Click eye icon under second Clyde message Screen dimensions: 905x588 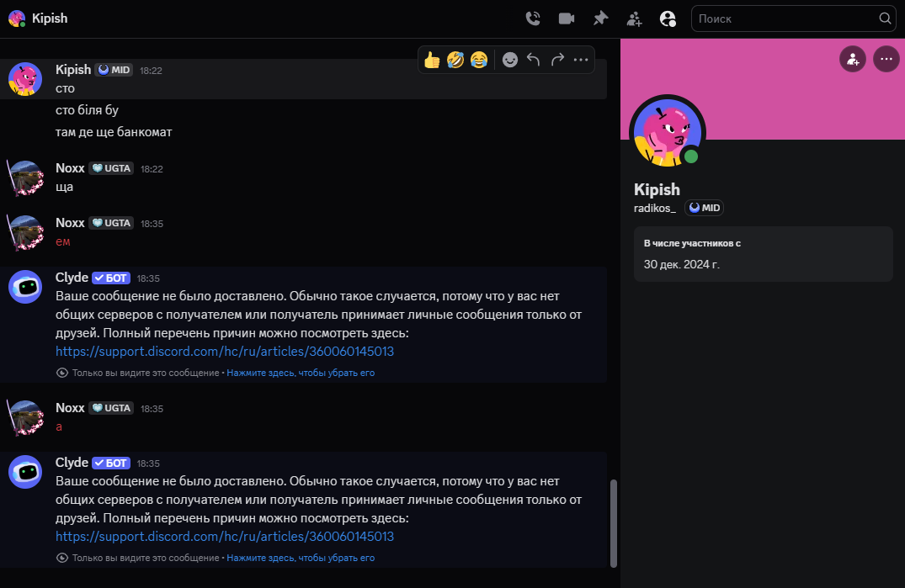coord(62,558)
